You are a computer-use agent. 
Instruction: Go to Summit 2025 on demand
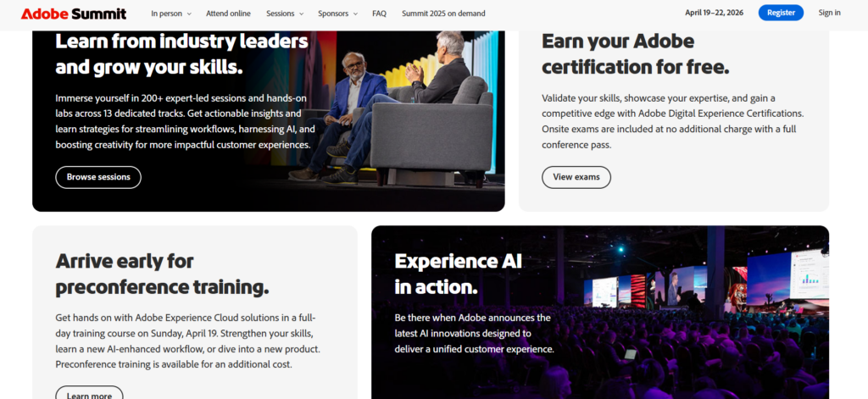click(x=443, y=14)
